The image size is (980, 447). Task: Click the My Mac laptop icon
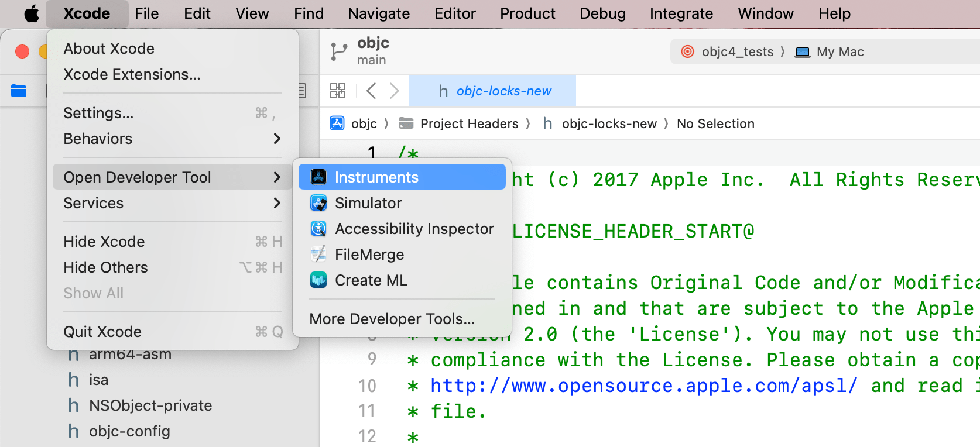coord(803,52)
